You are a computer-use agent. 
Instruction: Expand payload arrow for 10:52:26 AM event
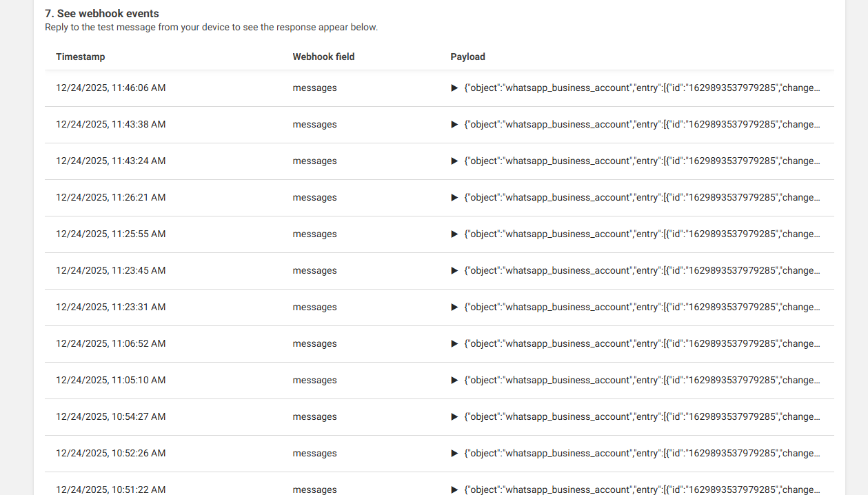click(x=454, y=454)
